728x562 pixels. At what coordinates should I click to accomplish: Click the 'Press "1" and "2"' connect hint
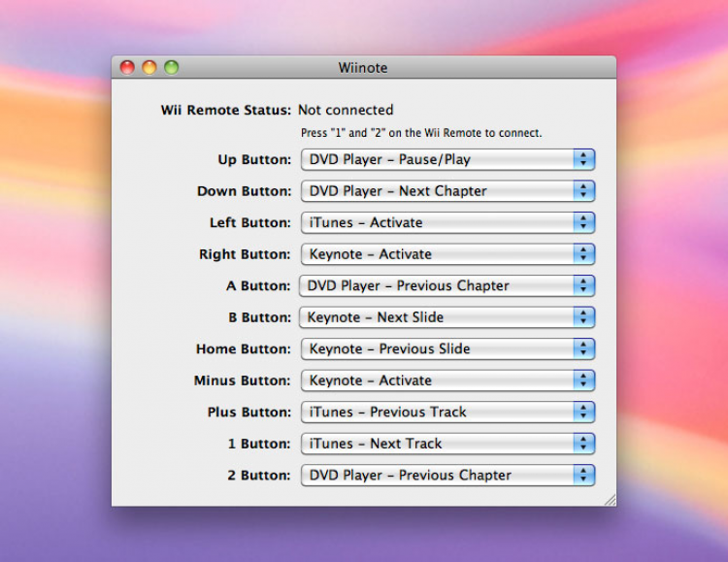click(x=421, y=133)
